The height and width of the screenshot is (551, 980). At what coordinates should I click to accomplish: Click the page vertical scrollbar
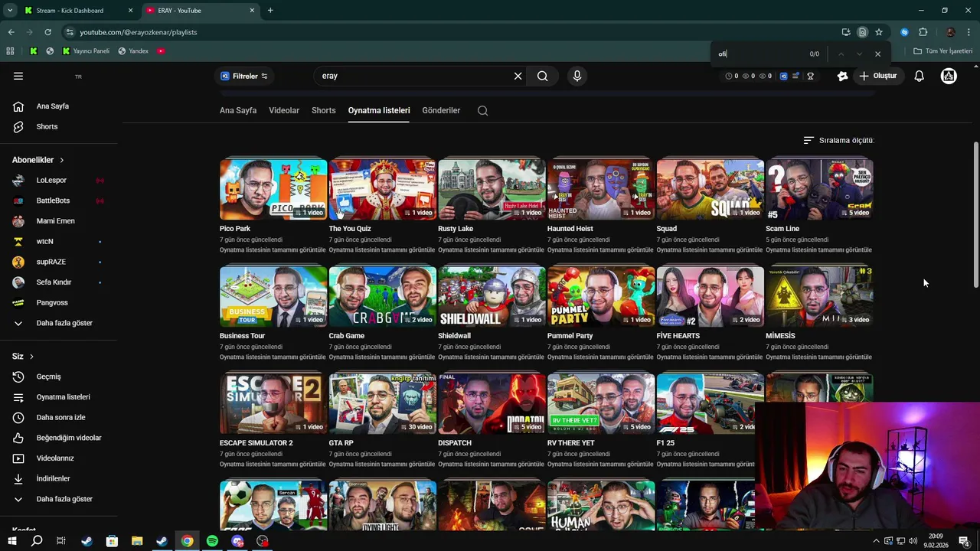(975, 215)
